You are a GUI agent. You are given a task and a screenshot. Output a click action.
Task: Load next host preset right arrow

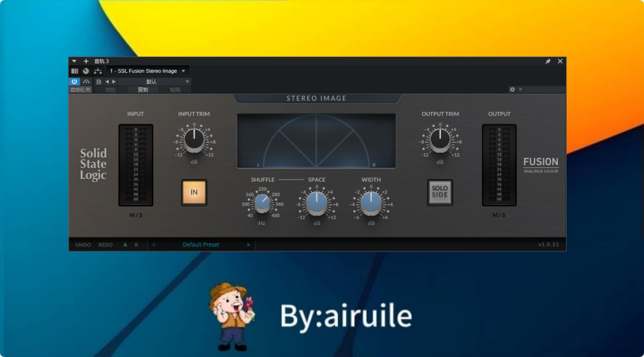click(114, 82)
